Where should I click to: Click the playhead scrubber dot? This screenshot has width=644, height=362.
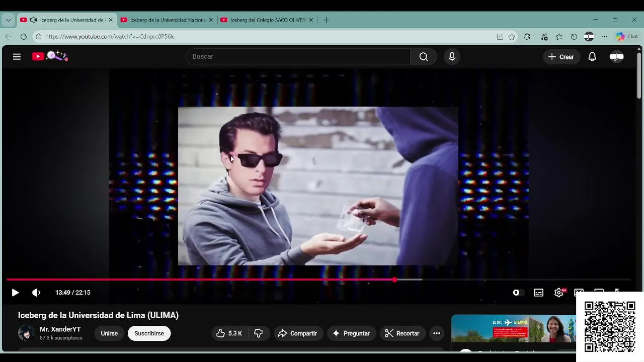394,280
